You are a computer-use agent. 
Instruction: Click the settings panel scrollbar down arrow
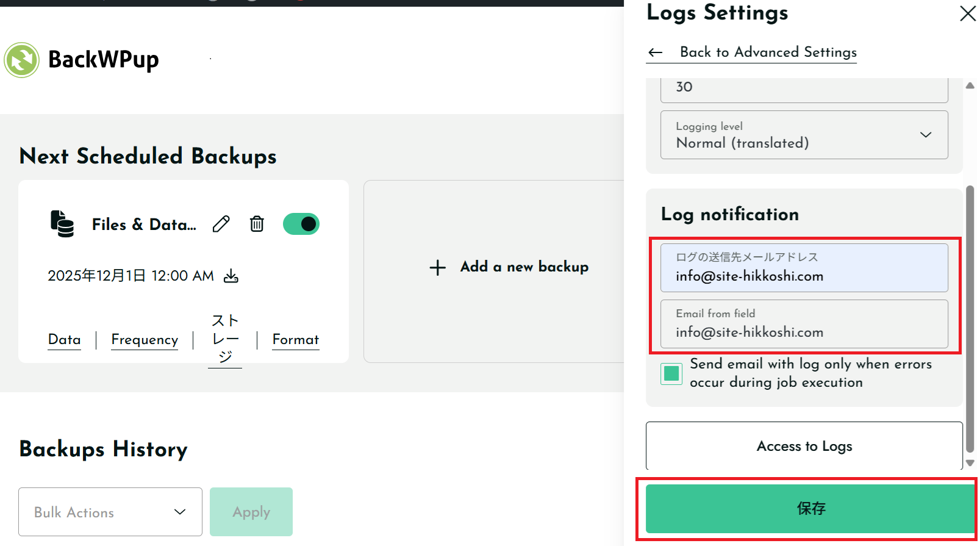point(970,463)
